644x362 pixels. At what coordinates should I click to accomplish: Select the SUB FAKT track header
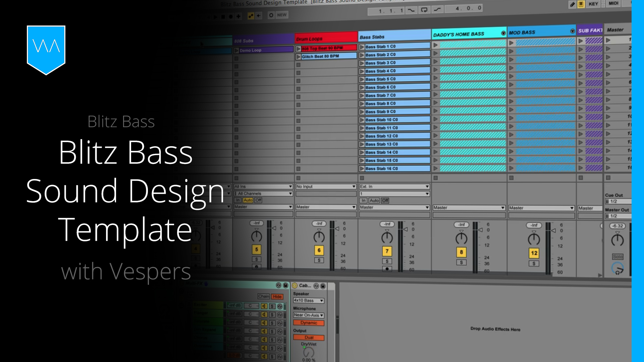(x=590, y=30)
